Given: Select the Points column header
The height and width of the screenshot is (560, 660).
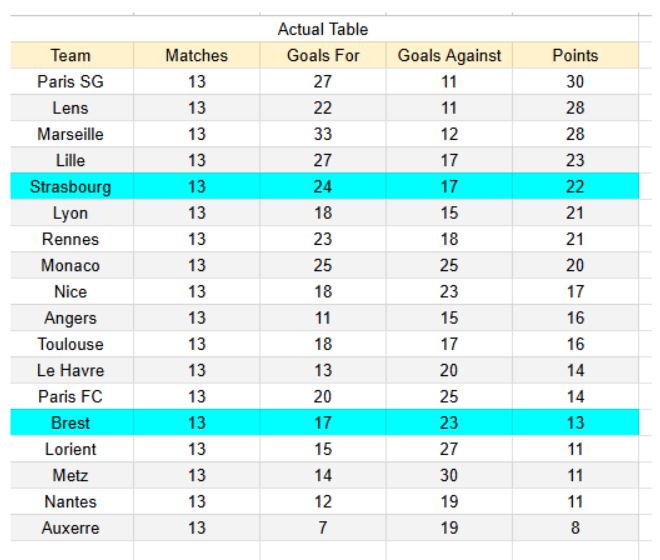Looking at the screenshot, I should coord(574,56).
